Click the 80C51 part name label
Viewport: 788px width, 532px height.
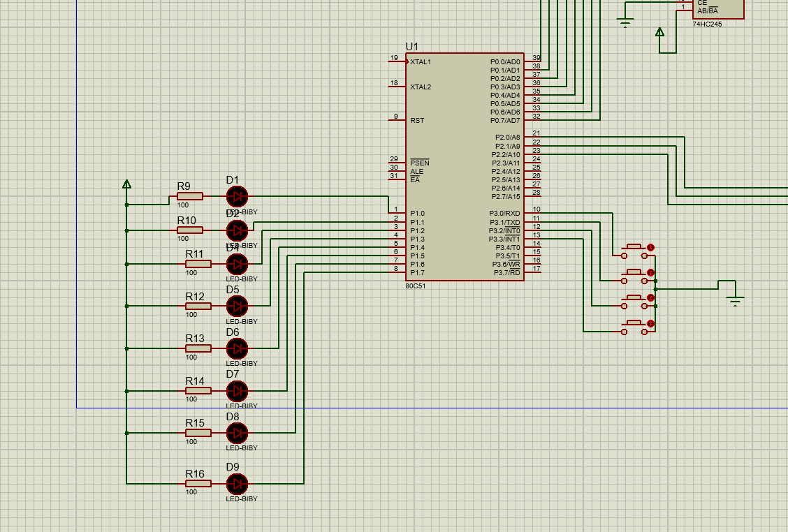click(x=416, y=286)
